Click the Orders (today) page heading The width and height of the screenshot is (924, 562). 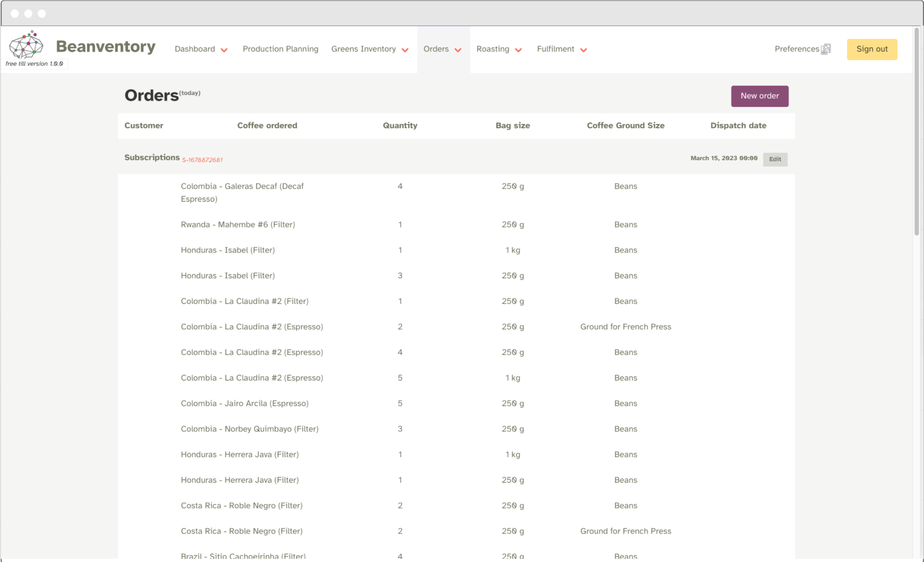162,95
